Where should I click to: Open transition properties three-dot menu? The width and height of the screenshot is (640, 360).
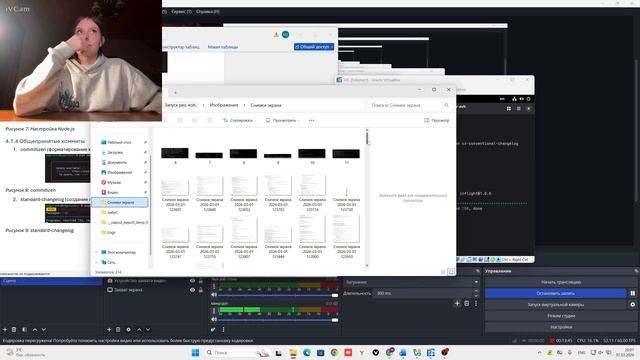tap(476, 303)
